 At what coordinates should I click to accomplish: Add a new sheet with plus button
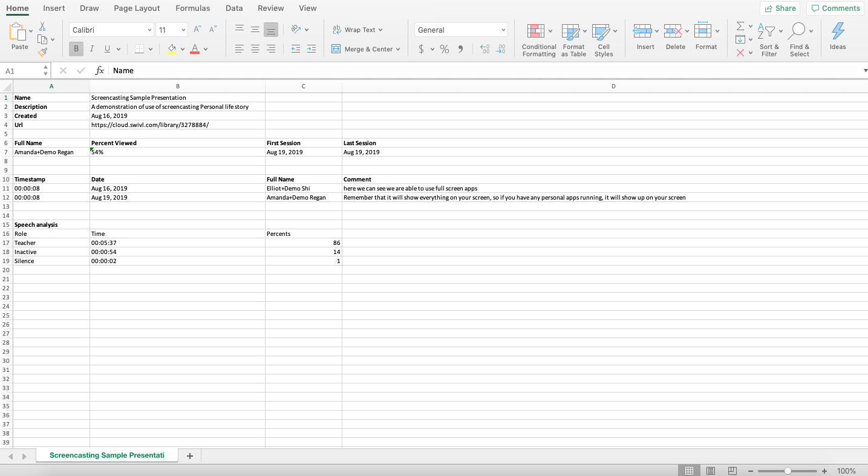189,456
